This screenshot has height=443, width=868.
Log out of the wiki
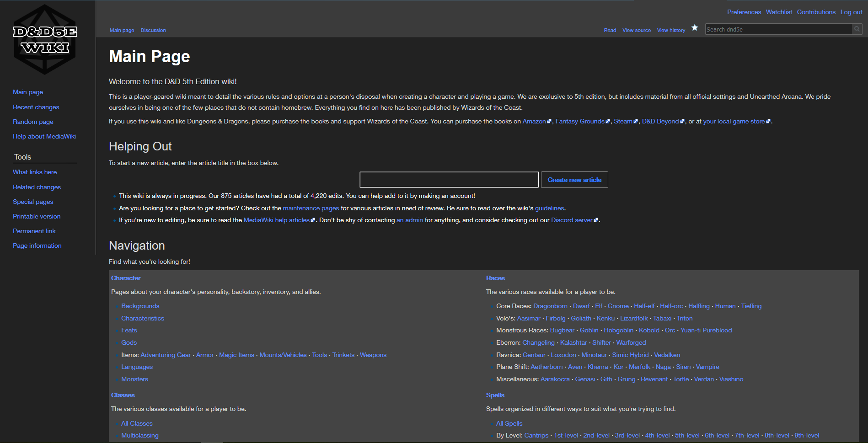click(x=851, y=12)
